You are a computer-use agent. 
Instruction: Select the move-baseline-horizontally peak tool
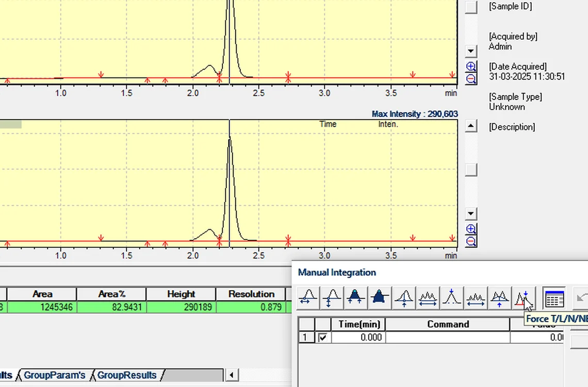308,298
